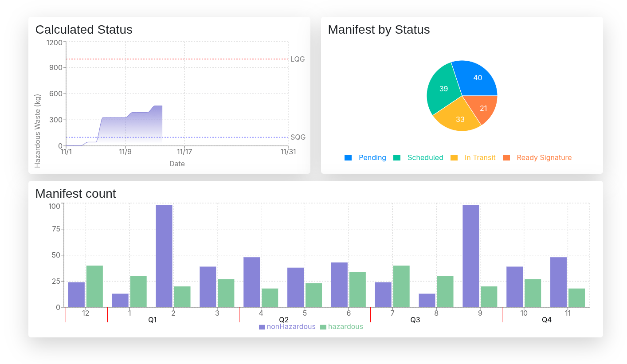
Task: Click the Scheduled legend text link
Action: tap(425, 157)
